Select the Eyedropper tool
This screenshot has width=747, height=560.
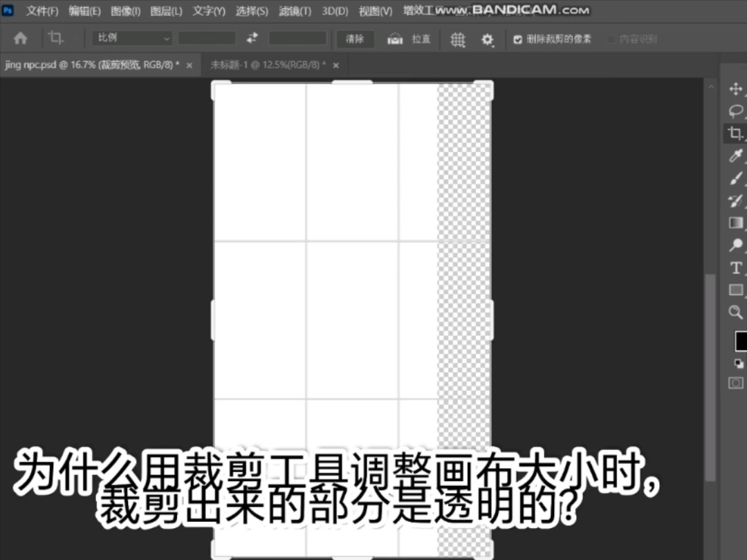point(735,156)
